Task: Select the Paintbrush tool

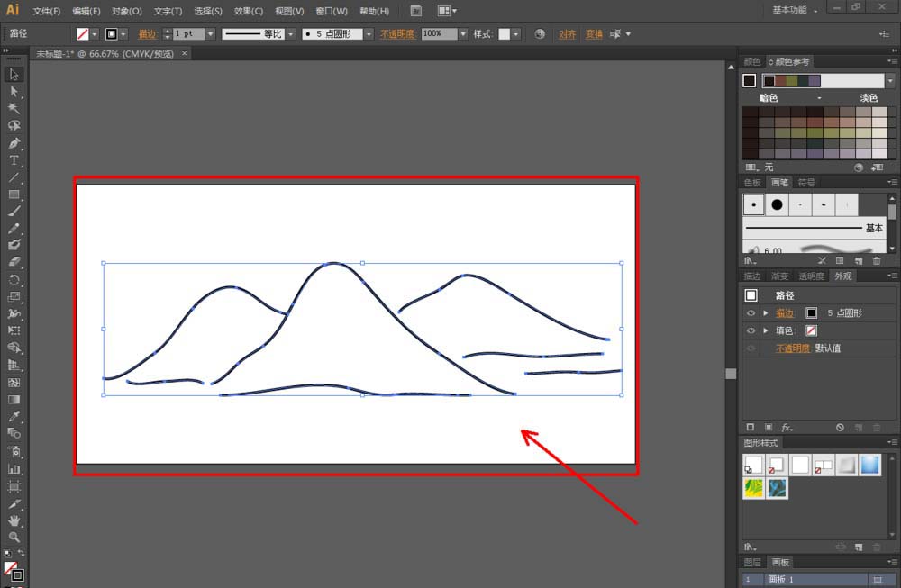Action: (14, 212)
